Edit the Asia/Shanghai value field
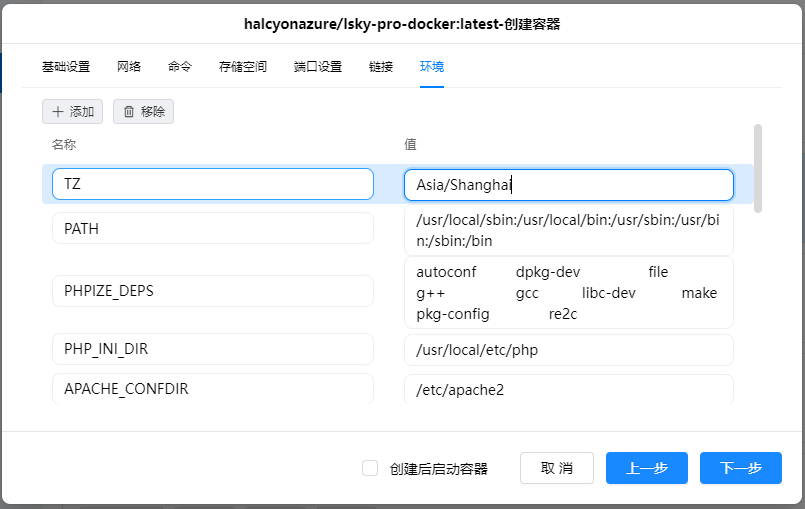Viewport: 805px width, 509px height. coord(568,184)
